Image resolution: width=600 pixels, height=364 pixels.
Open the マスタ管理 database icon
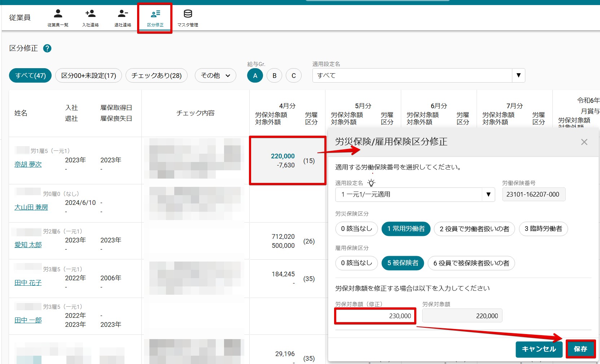[x=188, y=18]
